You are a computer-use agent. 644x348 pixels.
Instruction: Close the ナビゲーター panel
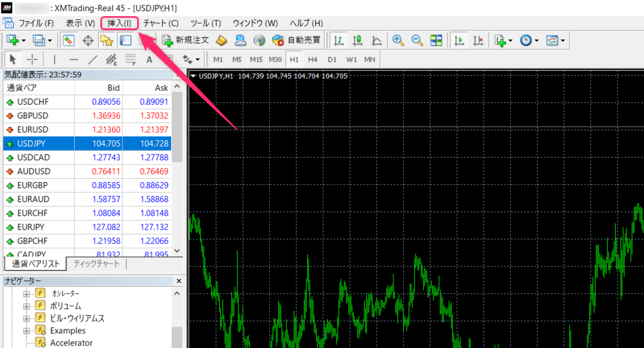(x=178, y=281)
